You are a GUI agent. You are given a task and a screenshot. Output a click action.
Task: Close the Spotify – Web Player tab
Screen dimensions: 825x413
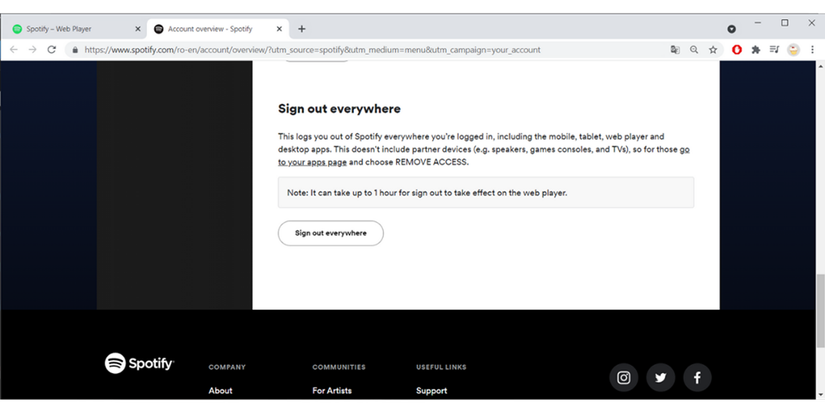tap(138, 29)
